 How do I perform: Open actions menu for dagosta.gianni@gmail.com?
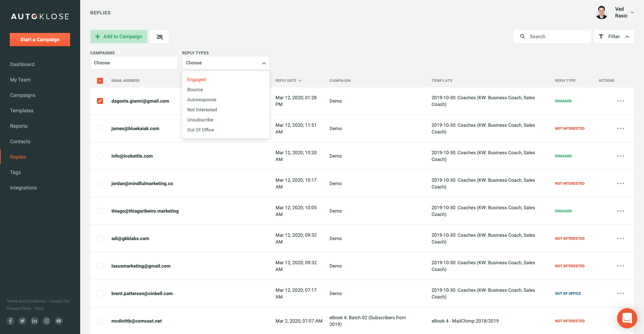(621, 101)
